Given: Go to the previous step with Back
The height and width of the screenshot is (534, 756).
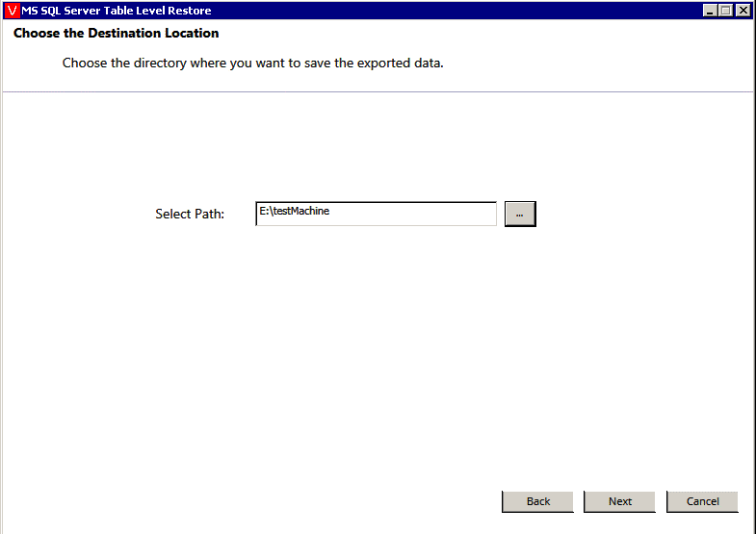Looking at the screenshot, I should [537, 501].
